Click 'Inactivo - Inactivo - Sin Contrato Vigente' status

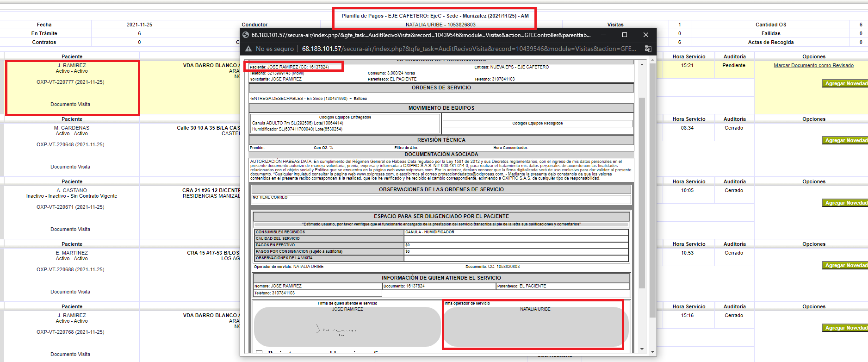point(72,196)
